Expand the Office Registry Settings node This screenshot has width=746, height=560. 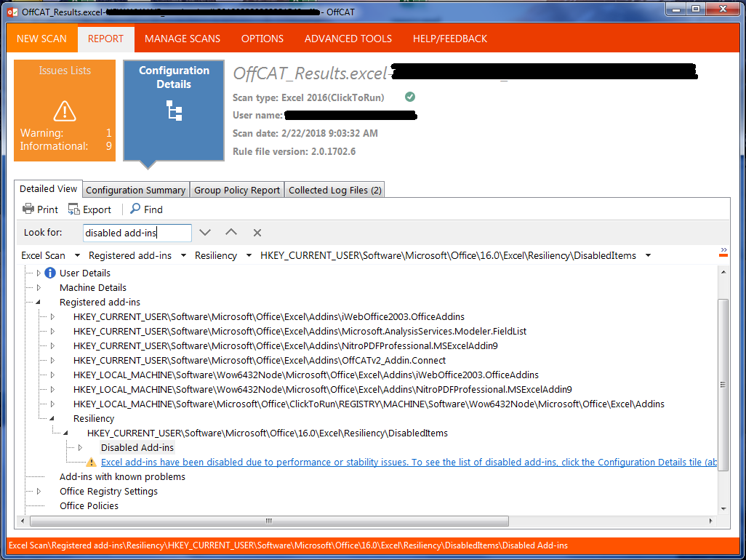pos(39,492)
